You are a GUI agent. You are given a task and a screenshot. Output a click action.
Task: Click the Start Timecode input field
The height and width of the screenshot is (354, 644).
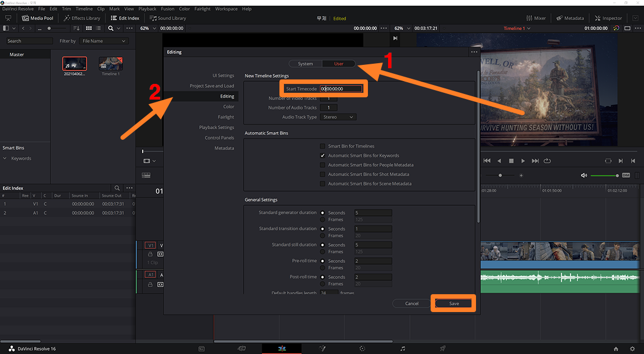point(341,88)
